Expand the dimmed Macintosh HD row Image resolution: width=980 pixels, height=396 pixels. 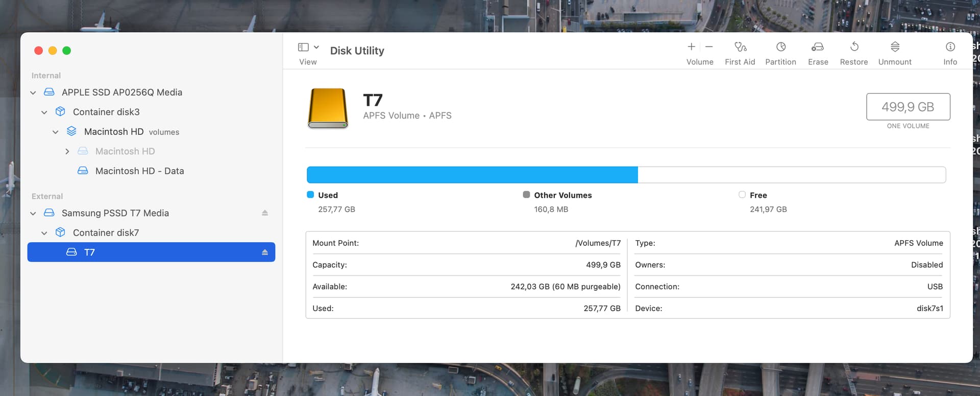pyautogui.click(x=67, y=152)
